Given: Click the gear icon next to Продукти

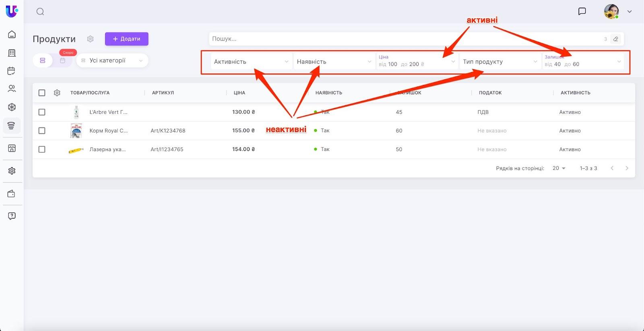Looking at the screenshot, I should coord(90,39).
